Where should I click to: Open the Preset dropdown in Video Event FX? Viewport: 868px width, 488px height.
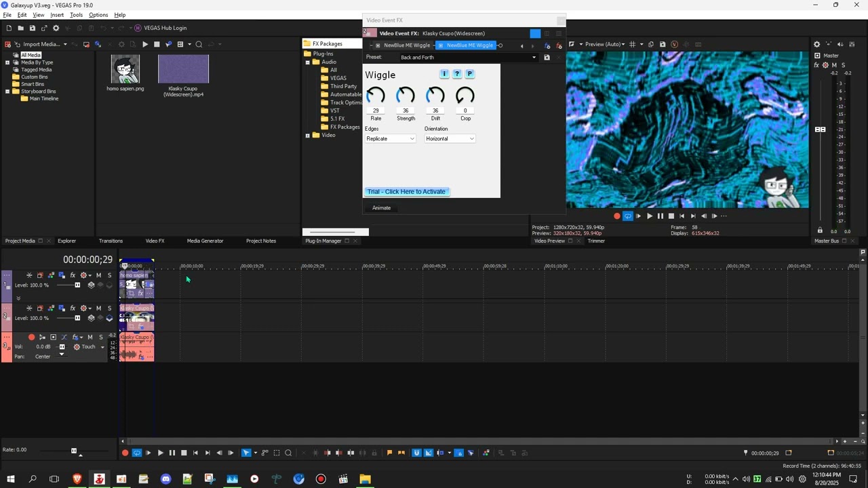coord(468,58)
